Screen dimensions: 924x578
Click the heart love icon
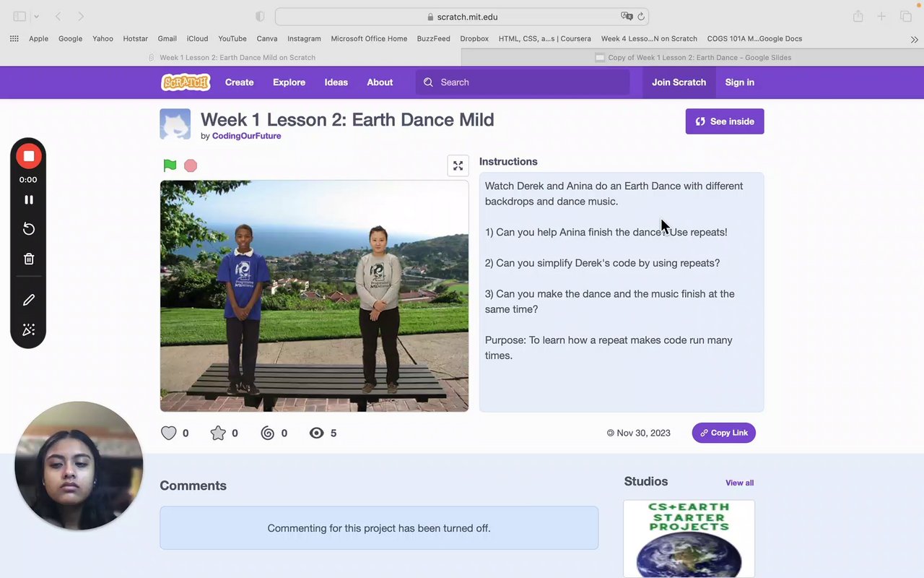(168, 433)
